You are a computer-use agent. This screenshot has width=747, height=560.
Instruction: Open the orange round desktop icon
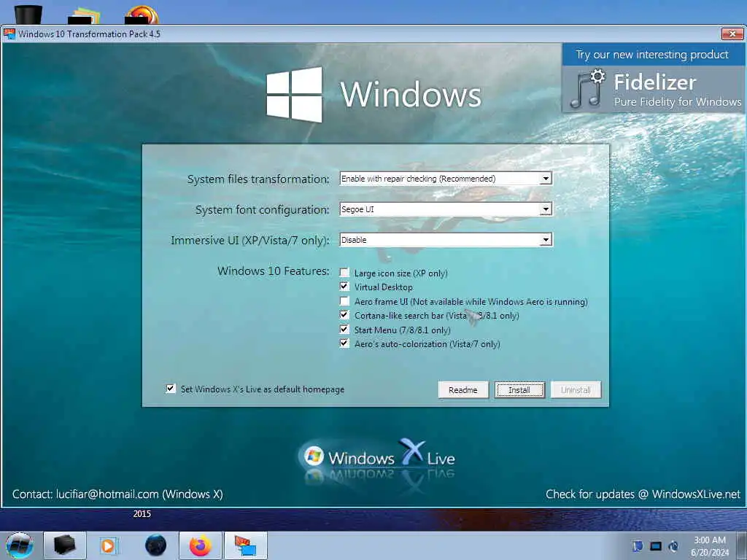142,15
